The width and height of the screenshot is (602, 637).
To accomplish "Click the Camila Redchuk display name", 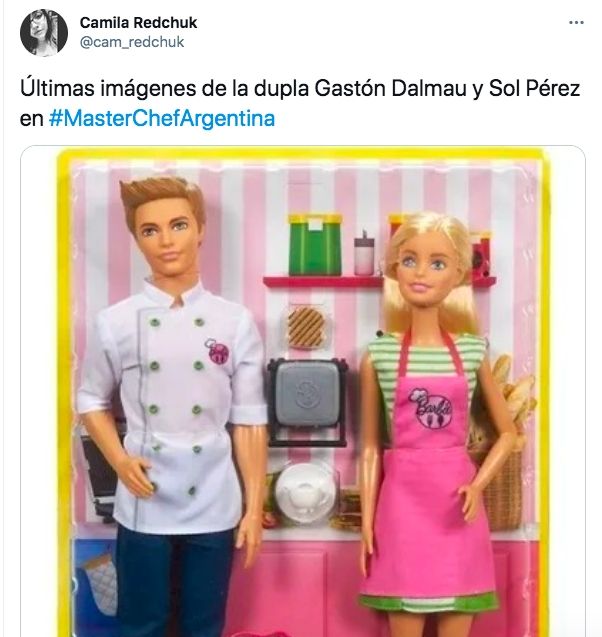I will tap(138, 23).
